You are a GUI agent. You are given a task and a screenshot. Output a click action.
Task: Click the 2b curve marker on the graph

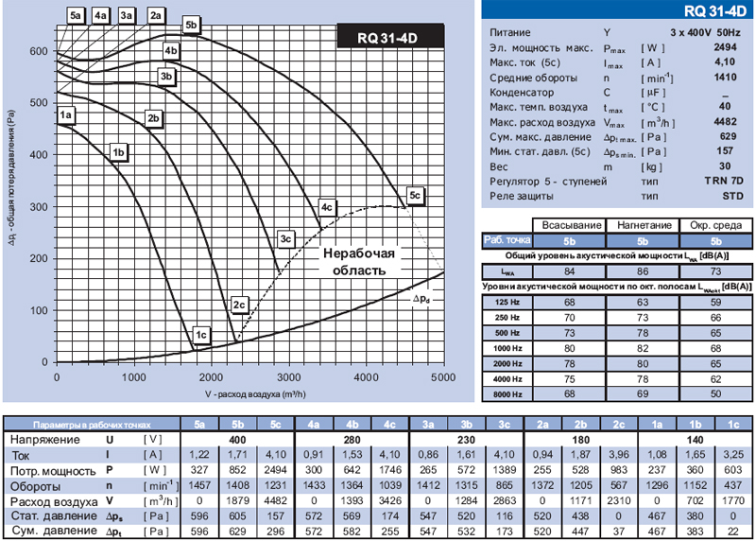point(153,118)
